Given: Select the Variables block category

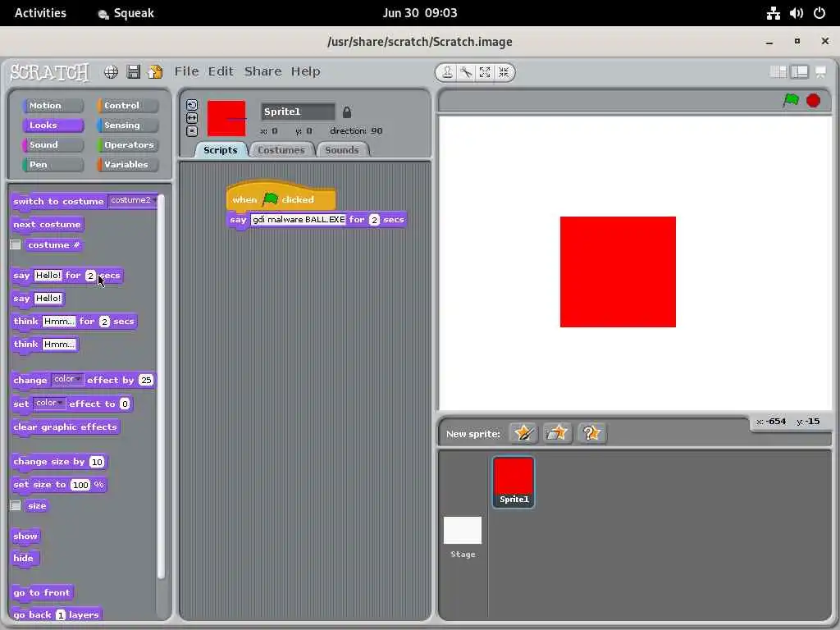Looking at the screenshot, I should point(128,164).
